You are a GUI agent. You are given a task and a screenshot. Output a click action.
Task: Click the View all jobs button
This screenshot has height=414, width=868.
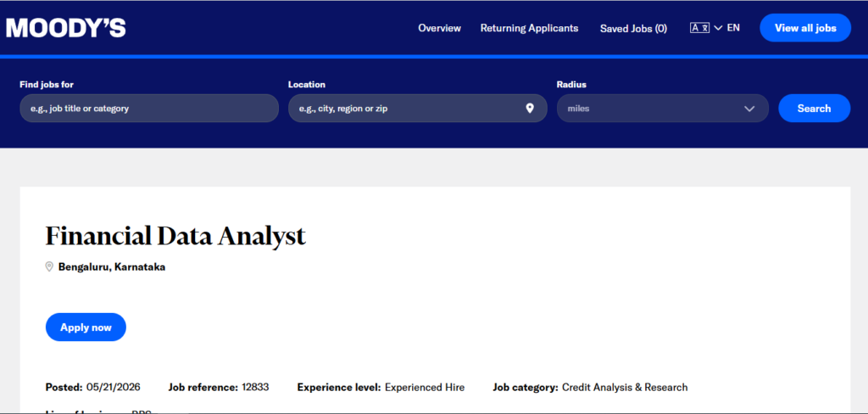[x=805, y=28]
